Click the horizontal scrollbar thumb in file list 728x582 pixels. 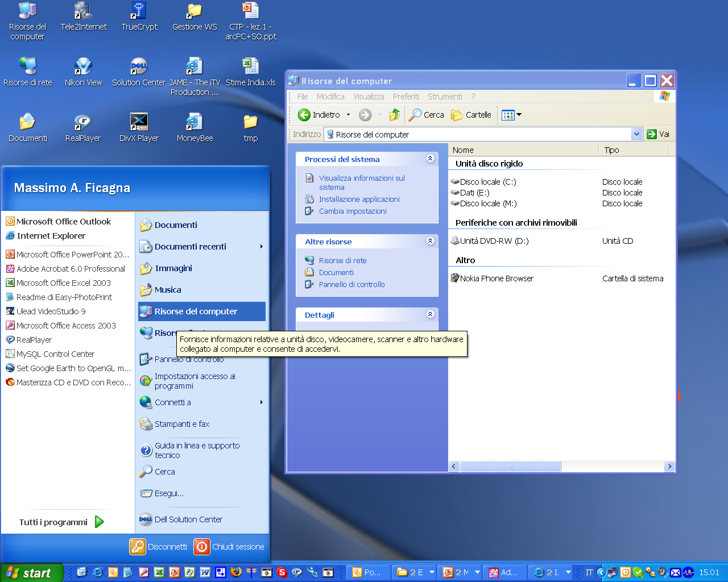pyautogui.click(x=510, y=467)
